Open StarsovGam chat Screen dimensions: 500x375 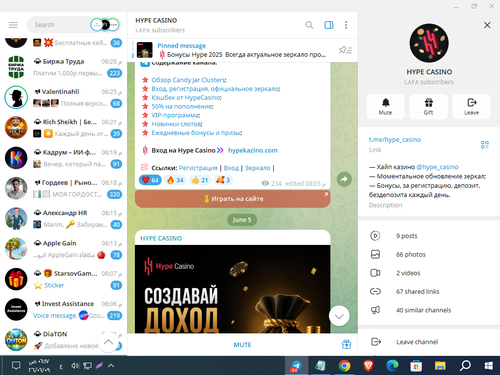tap(63, 279)
